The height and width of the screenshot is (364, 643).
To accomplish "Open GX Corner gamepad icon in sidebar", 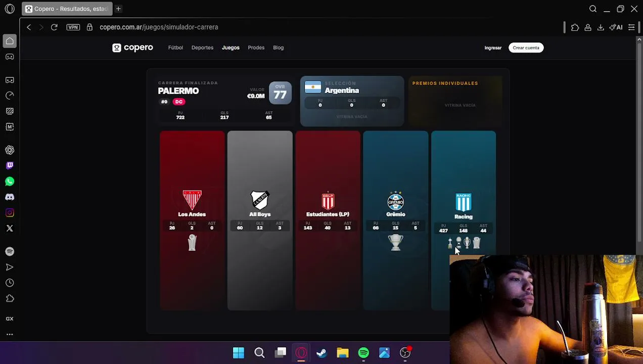I will (x=10, y=57).
